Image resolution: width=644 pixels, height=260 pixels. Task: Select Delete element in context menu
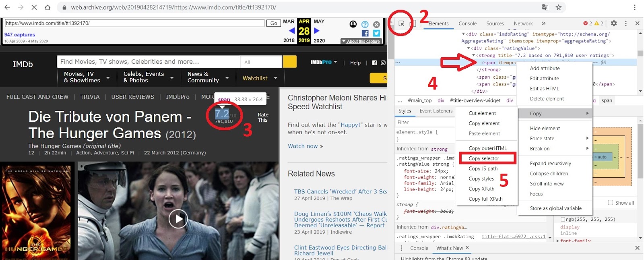coord(547,99)
